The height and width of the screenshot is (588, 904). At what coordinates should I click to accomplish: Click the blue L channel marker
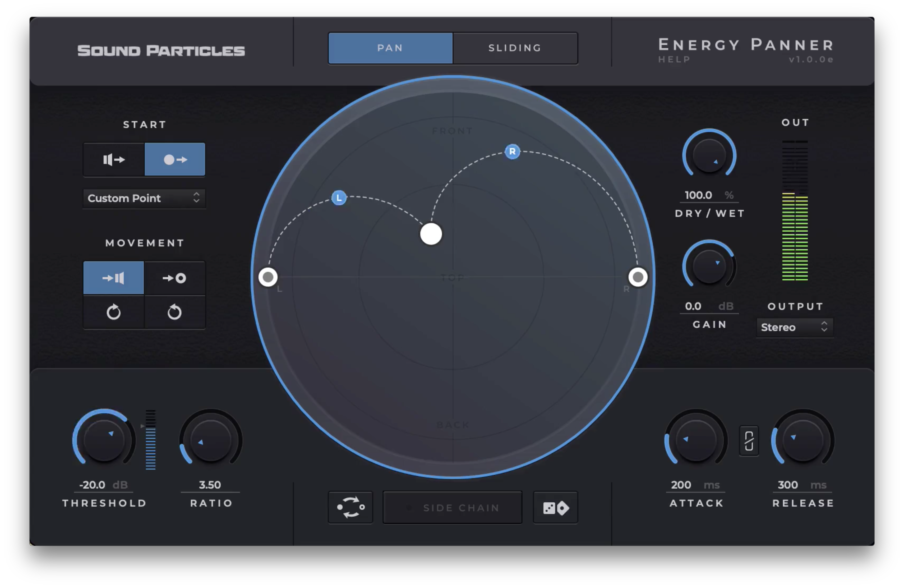point(339,198)
